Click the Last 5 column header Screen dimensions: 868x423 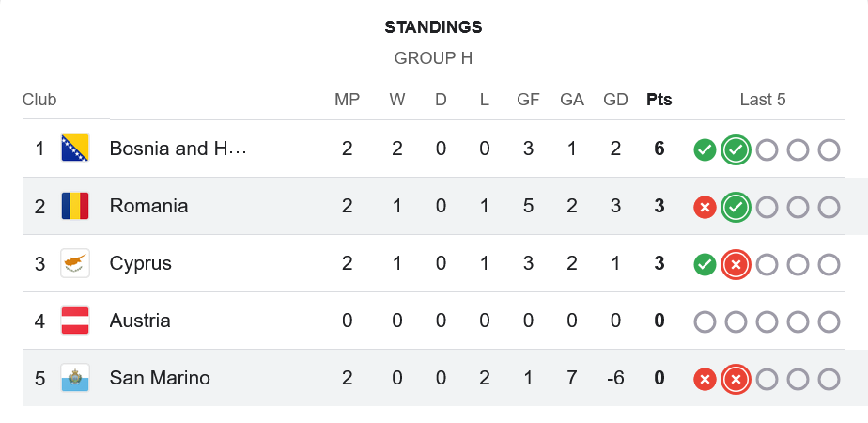763,100
